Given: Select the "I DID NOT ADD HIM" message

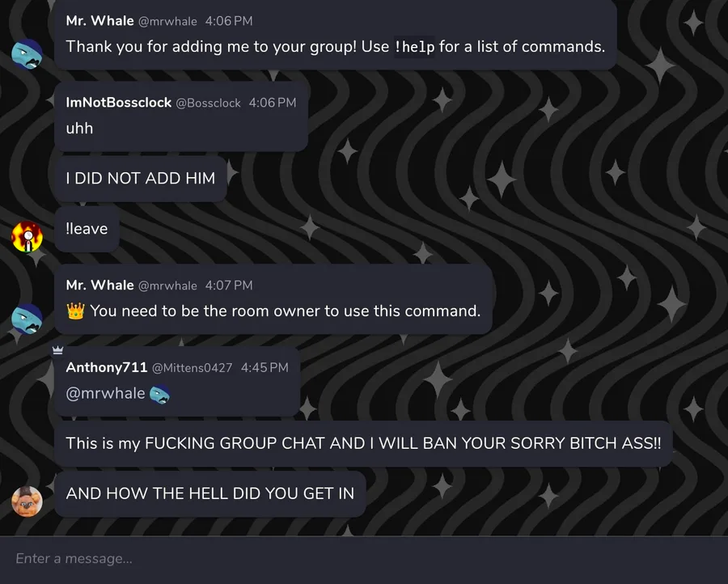Looking at the screenshot, I should (141, 179).
